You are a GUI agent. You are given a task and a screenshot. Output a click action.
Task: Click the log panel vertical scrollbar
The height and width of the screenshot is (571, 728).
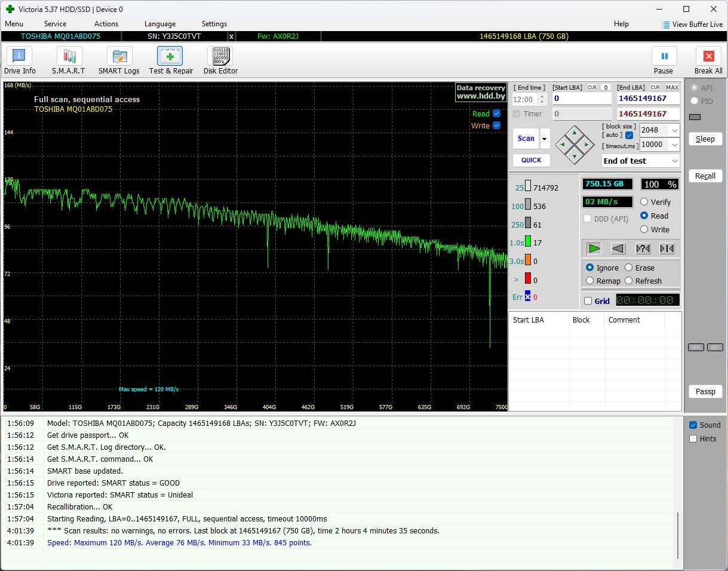678,536
